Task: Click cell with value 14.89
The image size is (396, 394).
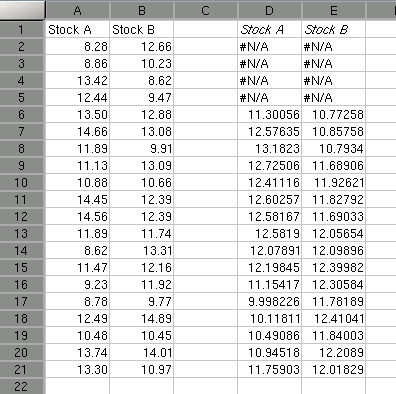Action: pos(142,318)
